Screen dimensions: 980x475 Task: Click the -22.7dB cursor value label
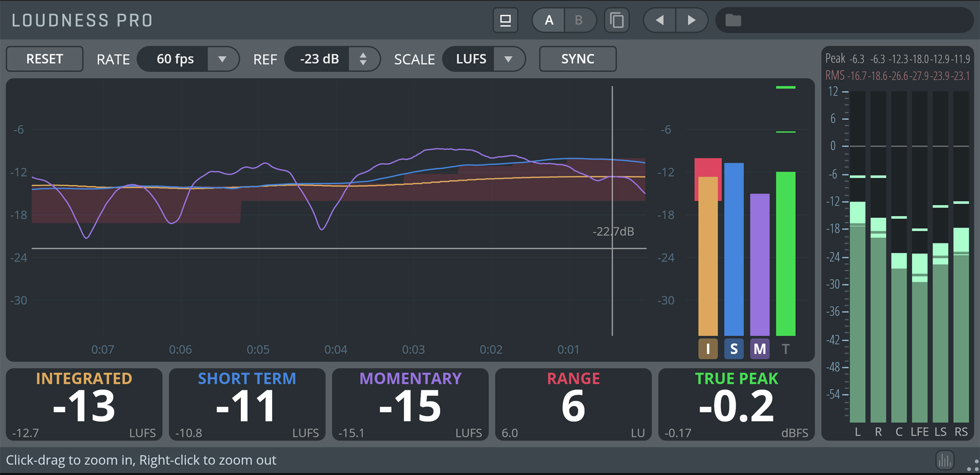click(614, 232)
